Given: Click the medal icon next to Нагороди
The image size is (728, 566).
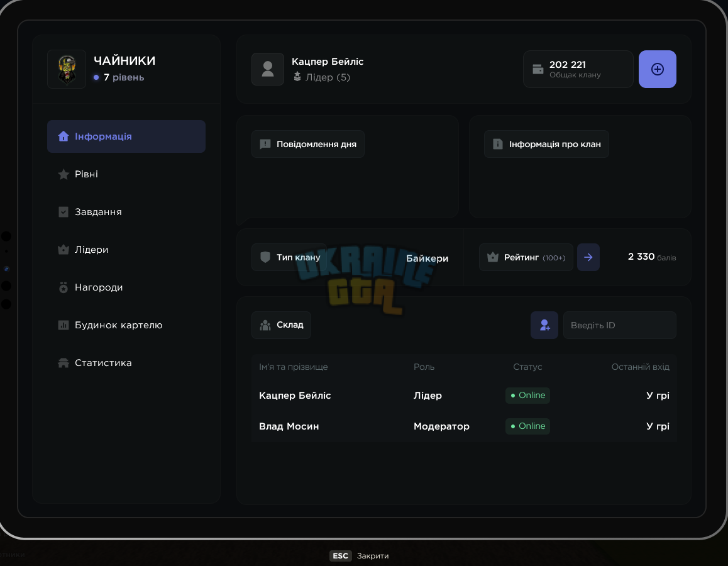Looking at the screenshot, I should click(63, 287).
